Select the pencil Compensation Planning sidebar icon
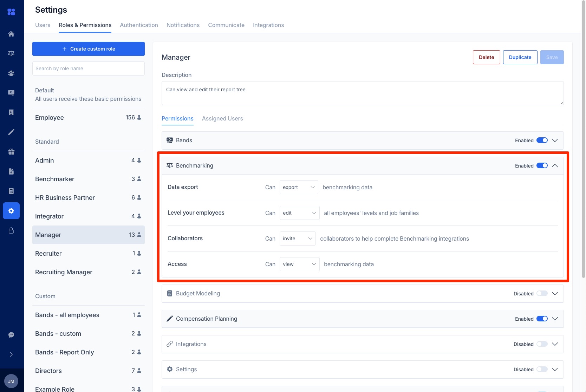This screenshot has height=392, width=586. pos(11,132)
